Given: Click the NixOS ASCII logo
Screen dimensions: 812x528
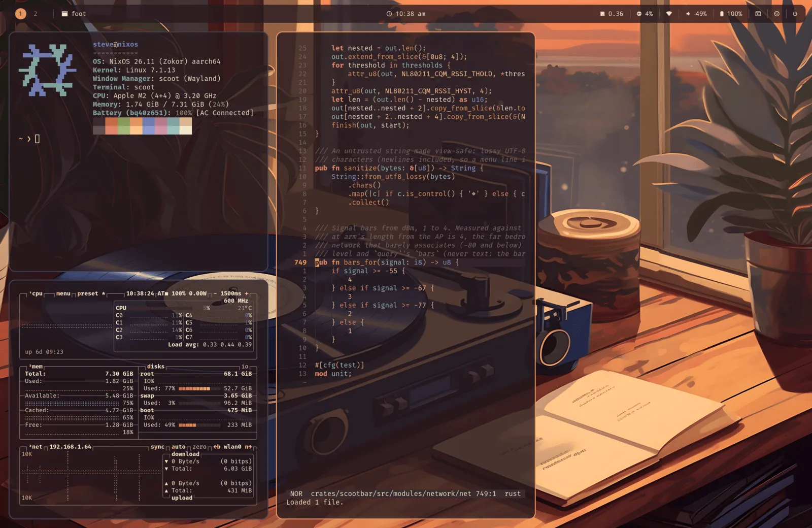Looking at the screenshot, I should pos(47,70).
